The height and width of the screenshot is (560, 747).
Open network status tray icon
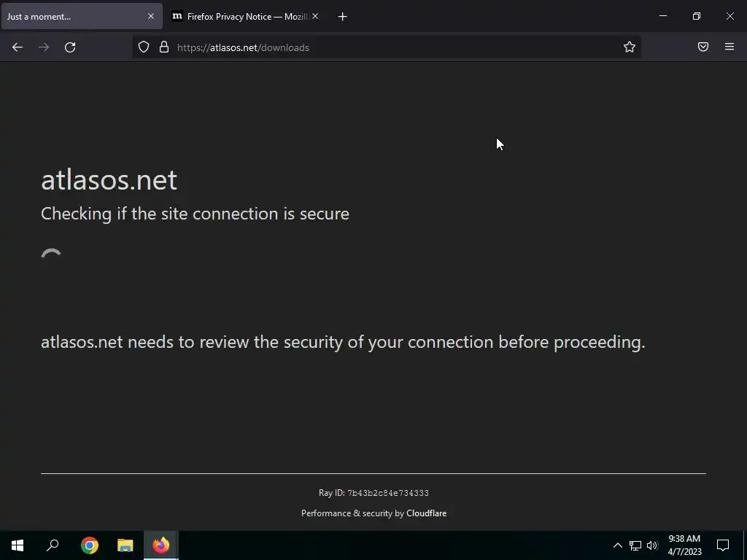(635, 545)
